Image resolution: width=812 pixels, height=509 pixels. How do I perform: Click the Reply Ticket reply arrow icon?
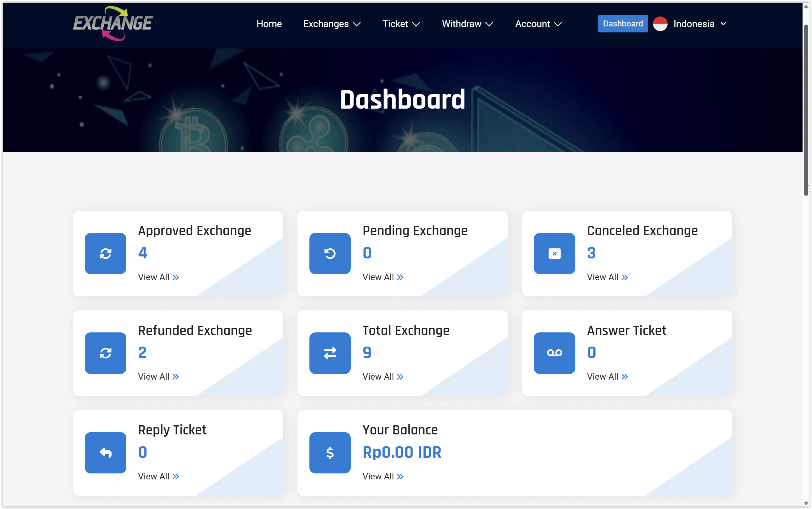click(105, 452)
